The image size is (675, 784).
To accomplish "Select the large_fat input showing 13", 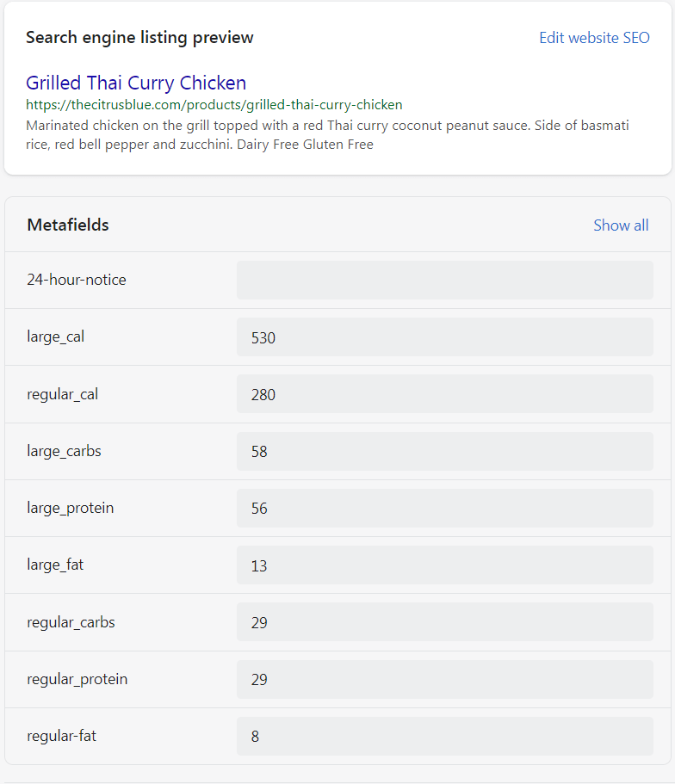I will click(x=444, y=565).
